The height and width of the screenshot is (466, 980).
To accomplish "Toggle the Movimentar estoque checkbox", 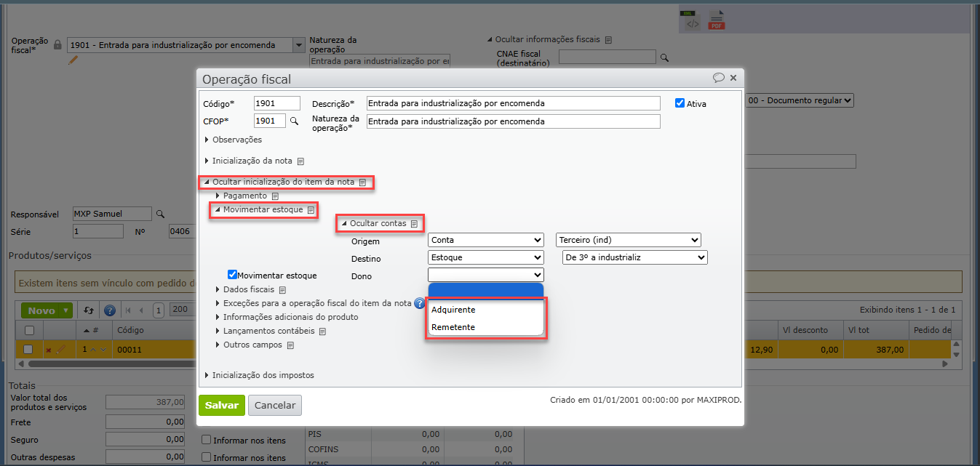I will [x=233, y=275].
